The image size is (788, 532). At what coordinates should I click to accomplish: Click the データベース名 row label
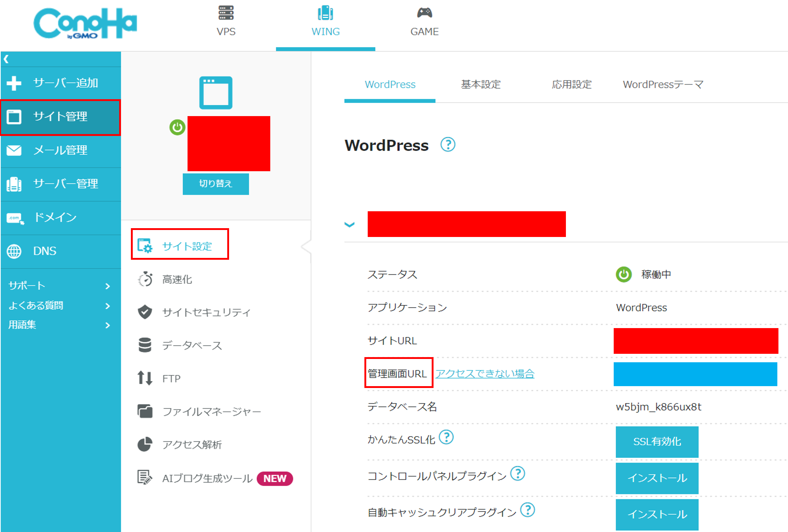pyautogui.click(x=402, y=407)
